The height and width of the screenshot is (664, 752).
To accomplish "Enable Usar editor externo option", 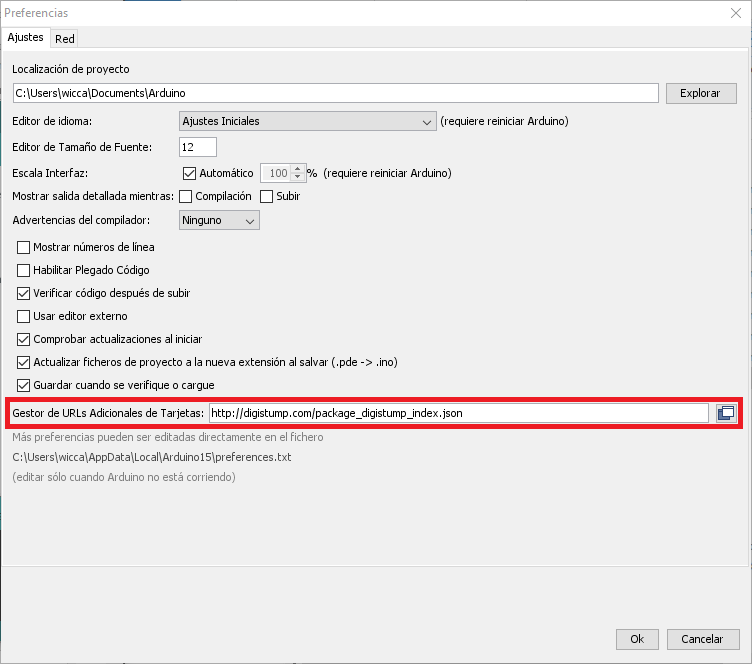I will (25, 316).
